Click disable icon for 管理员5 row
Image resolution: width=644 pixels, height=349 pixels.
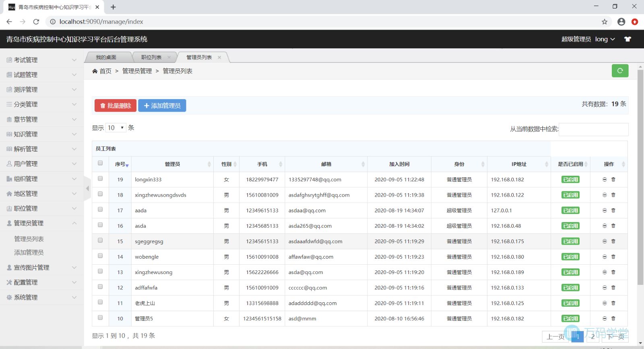click(x=605, y=318)
